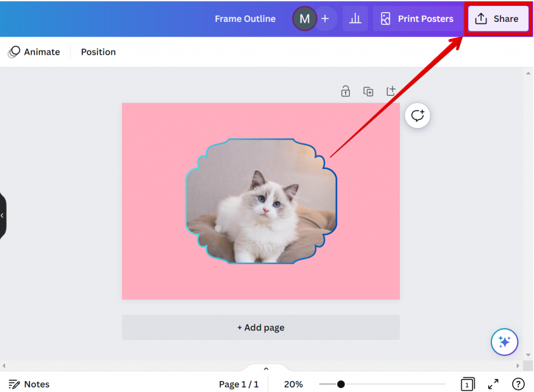534x392 pixels.
Task: Expand the collapsed left sidebar
Action: (x=3, y=215)
